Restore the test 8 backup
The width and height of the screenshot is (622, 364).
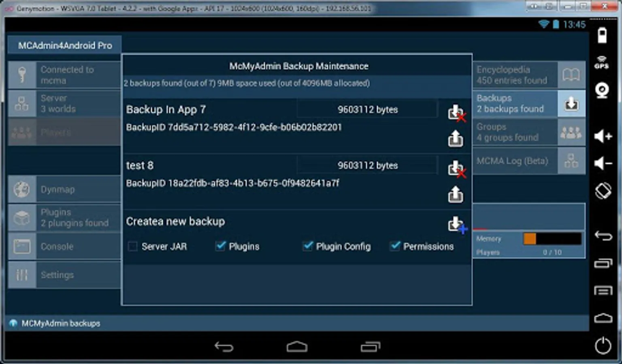(x=456, y=194)
